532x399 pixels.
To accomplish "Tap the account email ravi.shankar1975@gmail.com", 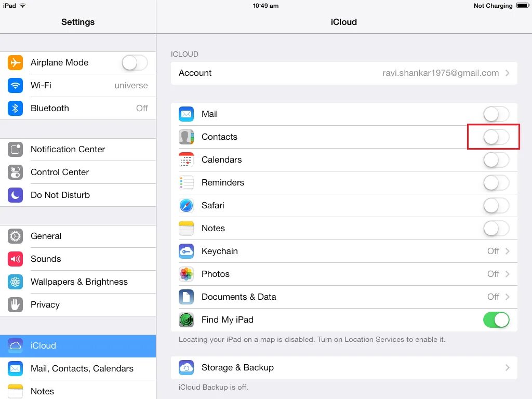I will tap(441, 73).
